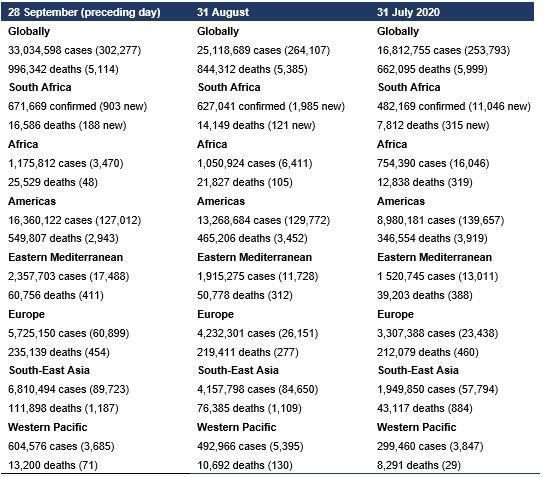This screenshot has height=477, width=547.
Task: Select 219,411 deaths (277) Europe entry
Action: (248, 352)
